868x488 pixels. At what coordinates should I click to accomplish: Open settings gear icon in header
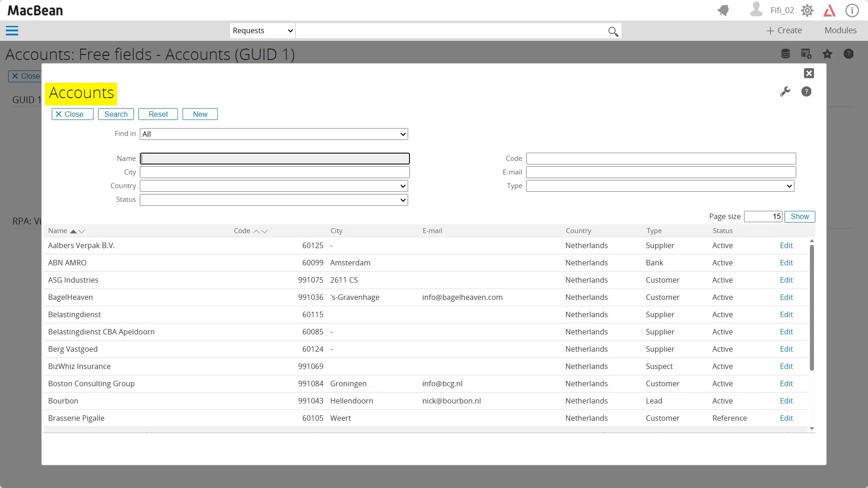(807, 10)
